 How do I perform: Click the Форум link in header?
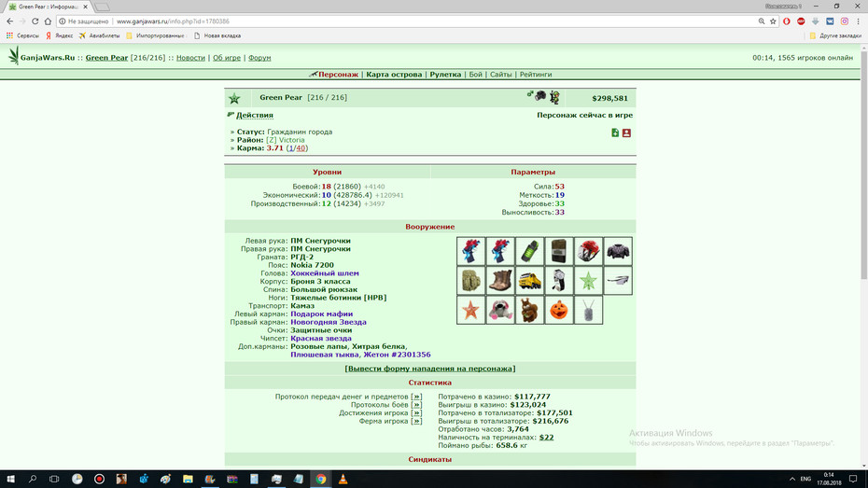[259, 58]
